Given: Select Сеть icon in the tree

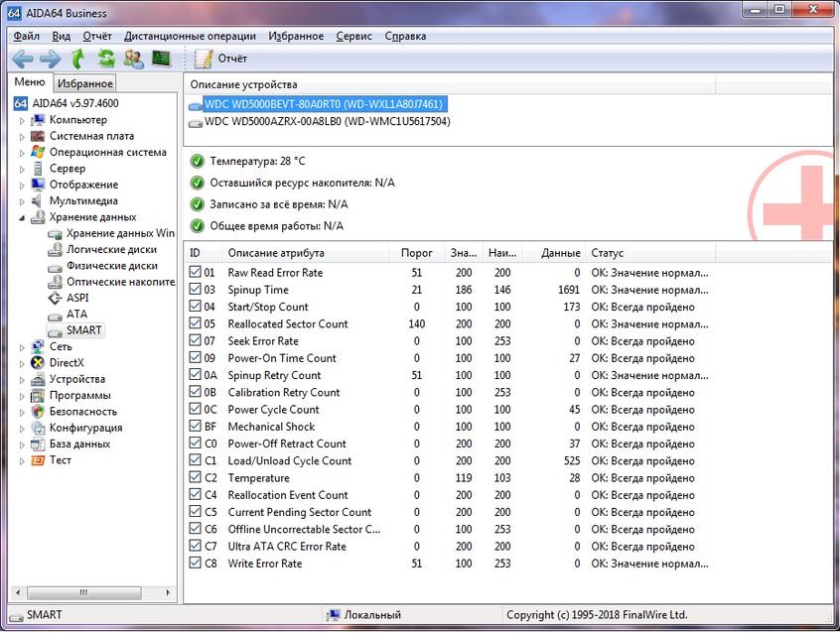Looking at the screenshot, I should (x=38, y=346).
